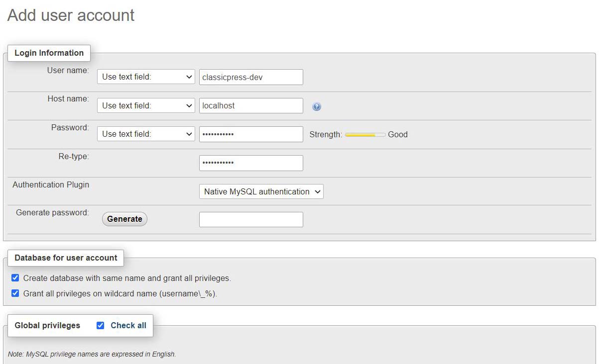Click the Strength label text
The image size is (599, 364).
[326, 134]
